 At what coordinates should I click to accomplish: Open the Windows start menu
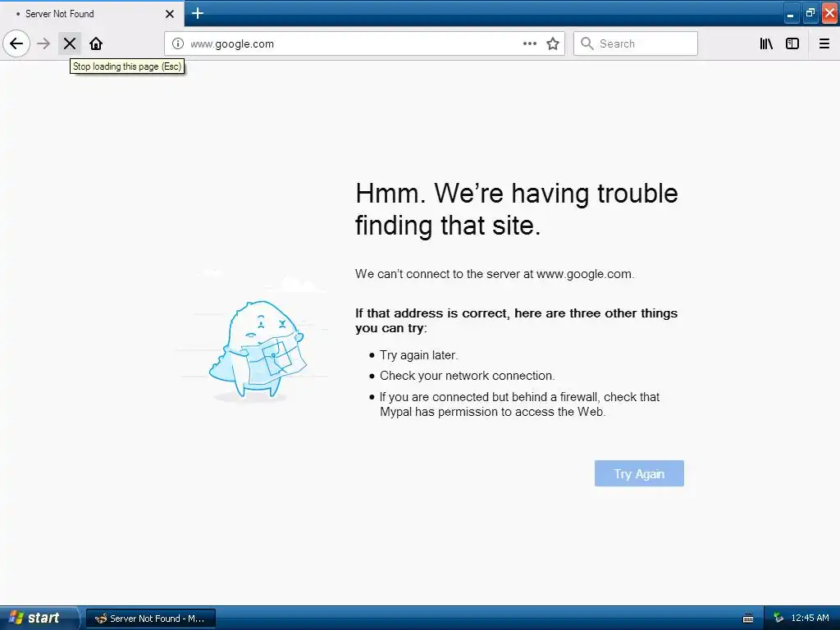point(39,618)
